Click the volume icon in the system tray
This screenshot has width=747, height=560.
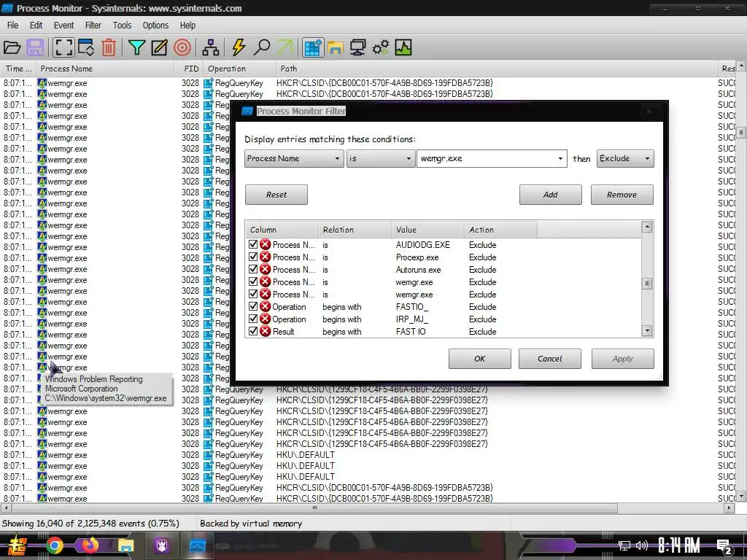[642, 545]
